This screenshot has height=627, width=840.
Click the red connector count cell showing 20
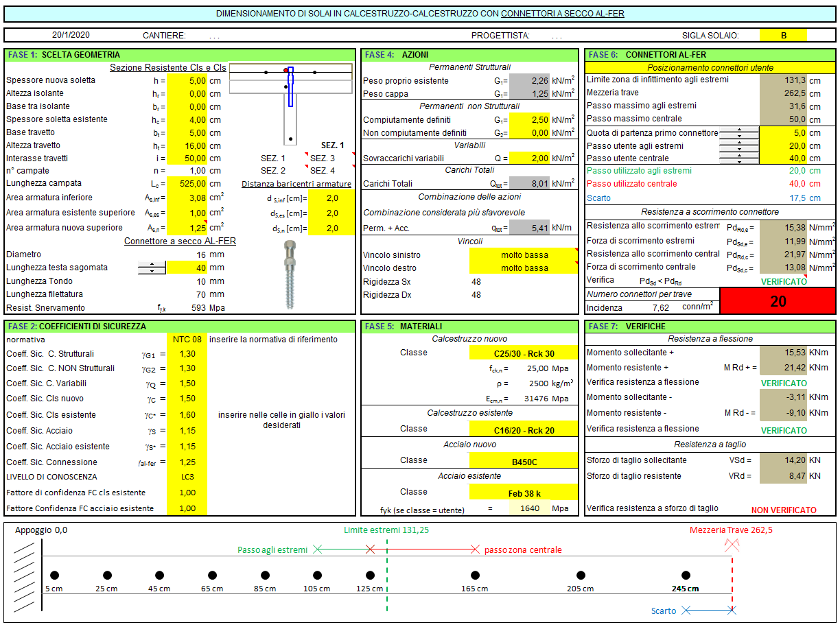(778, 301)
